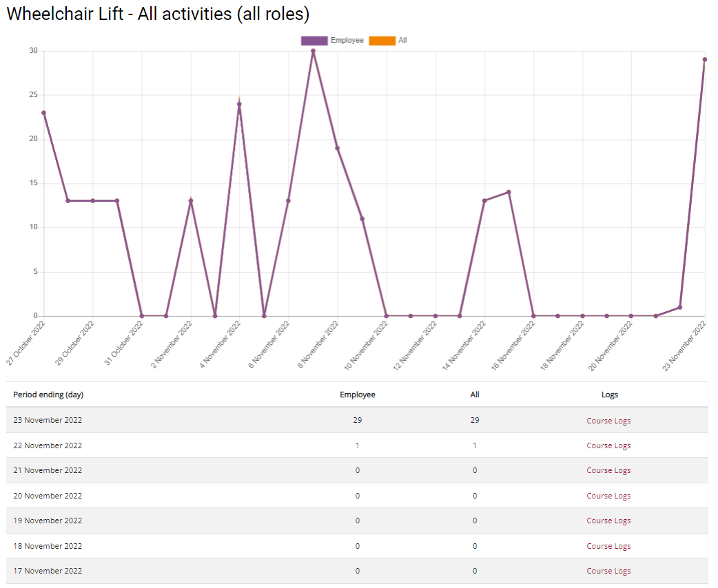Click the Logs column header
The width and height of the screenshot is (718, 588).
click(x=609, y=395)
